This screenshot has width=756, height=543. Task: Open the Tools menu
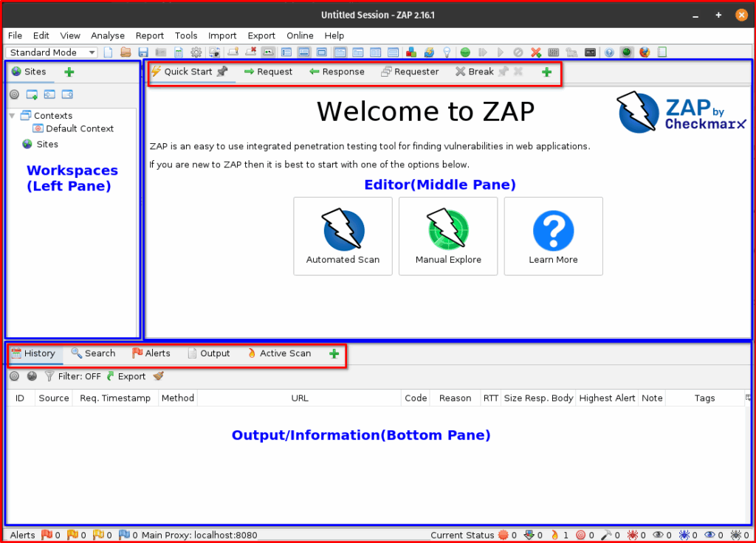(x=185, y=35)
